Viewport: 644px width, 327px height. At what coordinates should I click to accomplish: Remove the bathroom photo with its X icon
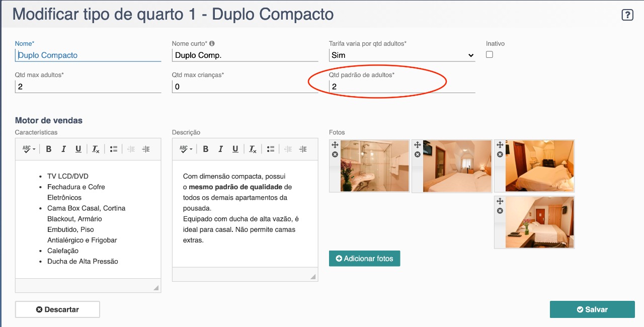pos(335,154)
